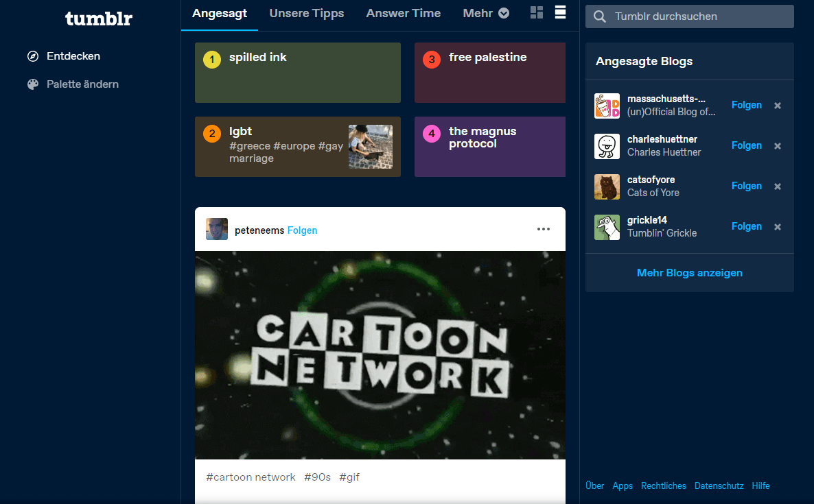Image resolution: width=814 pixels, height=504 pixels.
Task: Dismiss grickle14 blog suggestion
Action: pyautogui.click(x=778, y=226)
